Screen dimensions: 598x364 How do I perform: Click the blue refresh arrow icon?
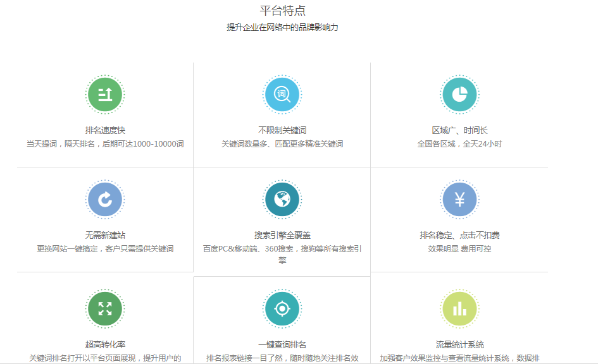click(105, 200)
